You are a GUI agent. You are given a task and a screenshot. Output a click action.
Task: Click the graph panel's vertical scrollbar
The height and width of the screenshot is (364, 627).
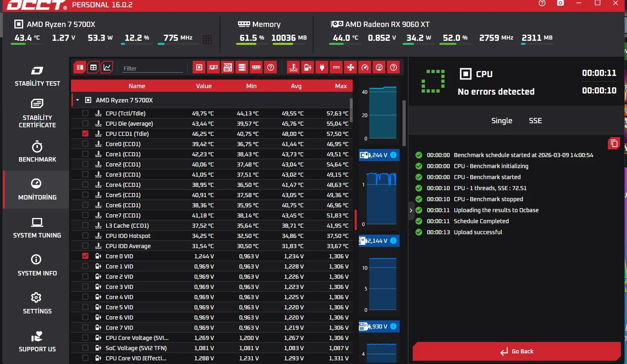[404, 123]
